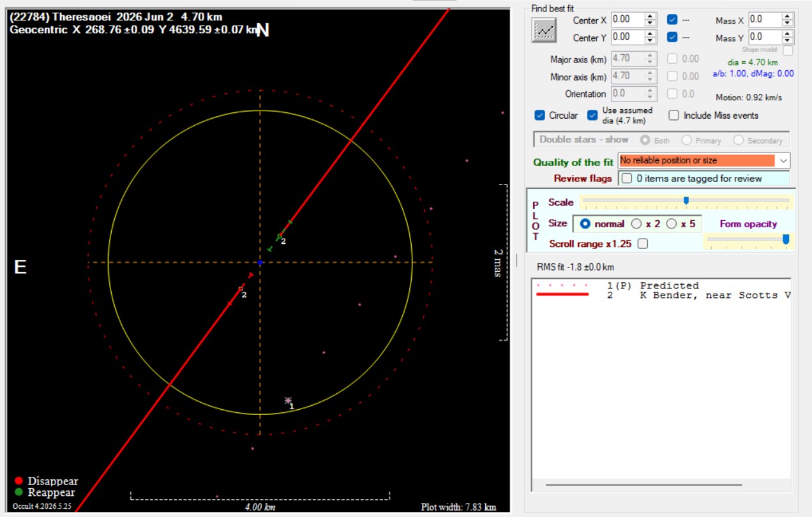Increase Orientation with up arrow
The height and width of the screenshot is (517, 812).
coord(650,91)
